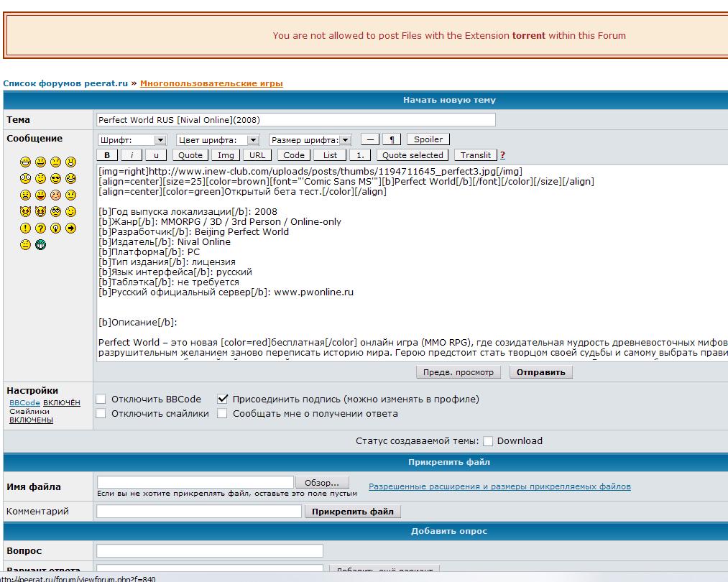The image size is (728, 582).
Task: Open the BBCode settings link
Action: pos(24,402)
